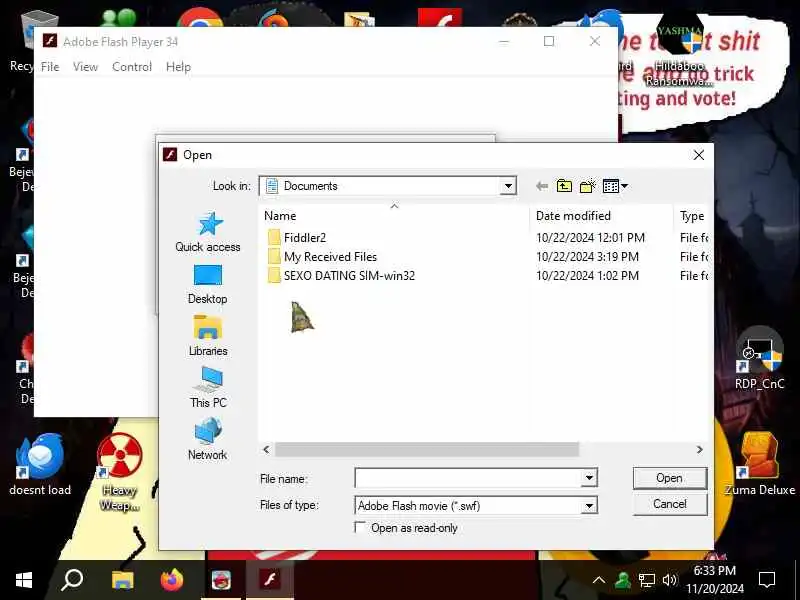Close the Adobe Flash Player window
The image size is (800, 600).
pyautogui.click(x=595, y=41)
